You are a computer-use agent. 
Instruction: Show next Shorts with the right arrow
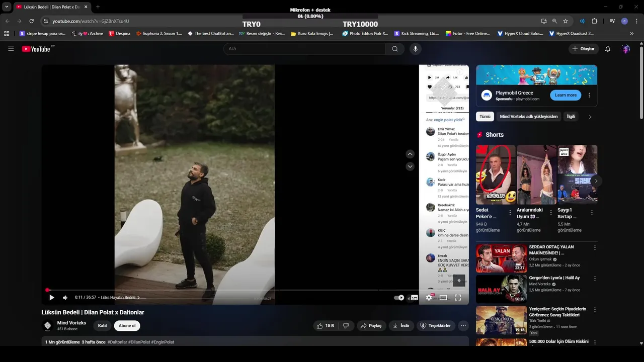(x=596, y=181)
